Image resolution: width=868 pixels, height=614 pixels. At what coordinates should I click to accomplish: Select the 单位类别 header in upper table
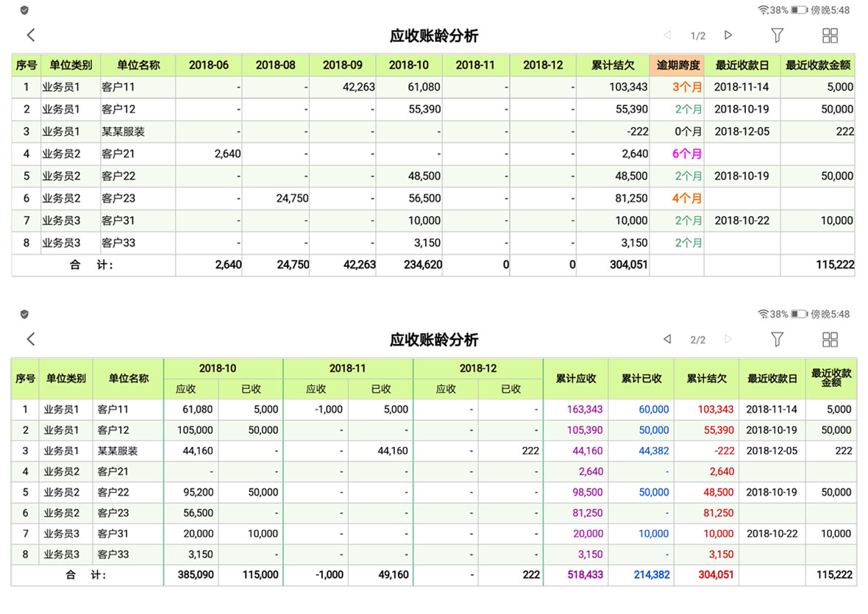(71, 65)
